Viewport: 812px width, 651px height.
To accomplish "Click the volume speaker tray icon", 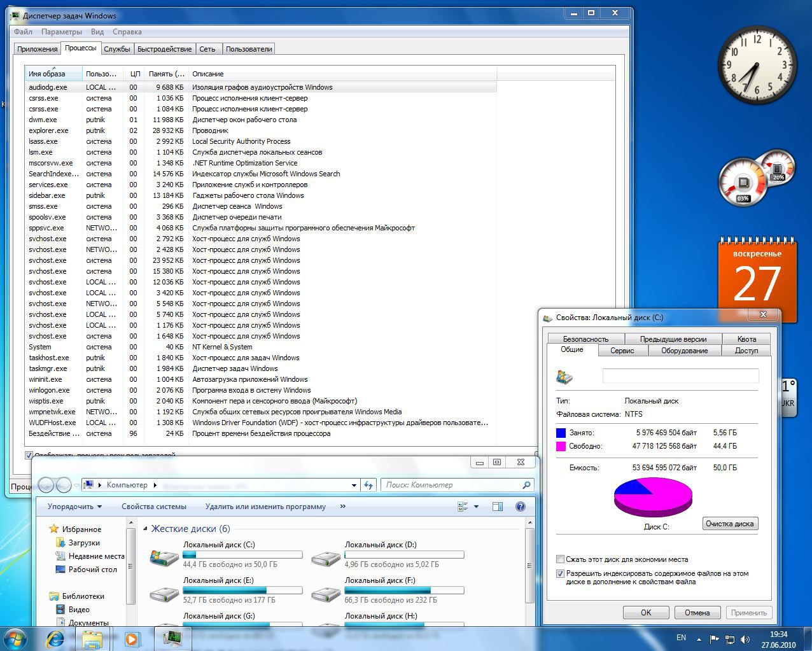I will point(745,639).
